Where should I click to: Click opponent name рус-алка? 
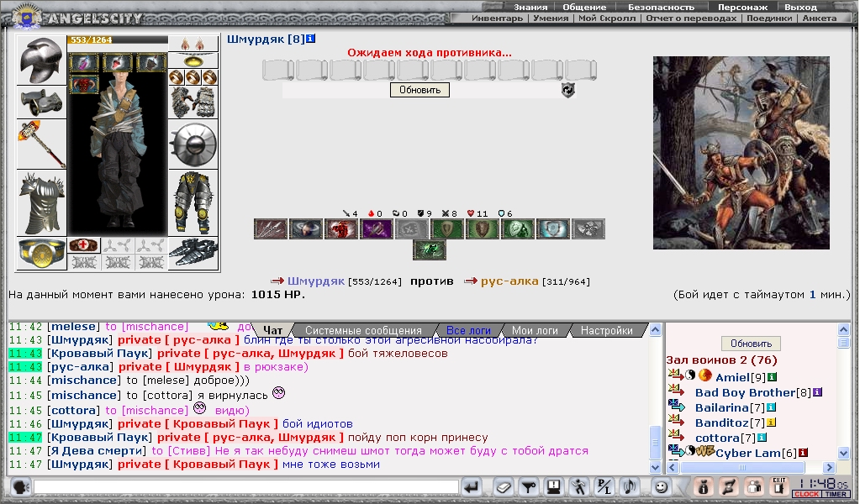pyautogui.click(x=509, y=281)
